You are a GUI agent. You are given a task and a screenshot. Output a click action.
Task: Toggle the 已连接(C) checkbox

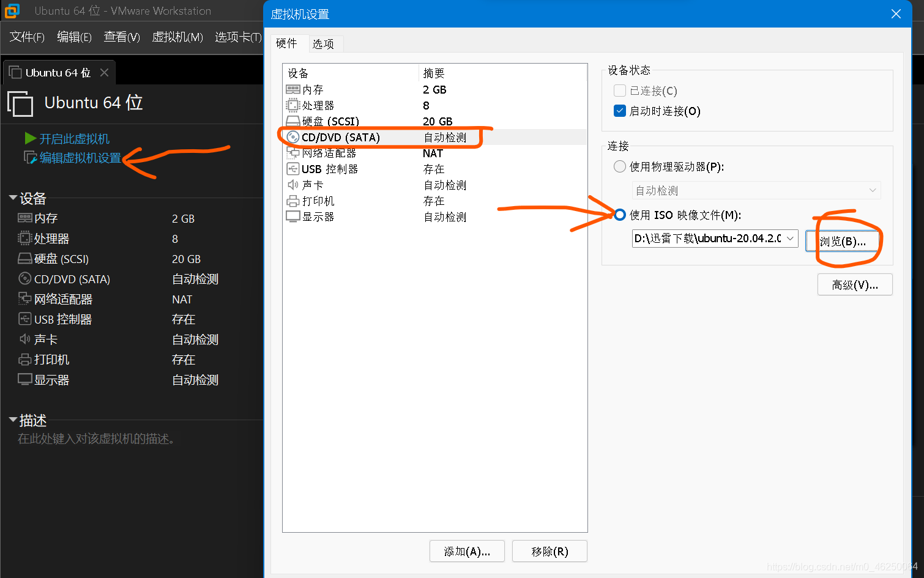coord(620,91)
